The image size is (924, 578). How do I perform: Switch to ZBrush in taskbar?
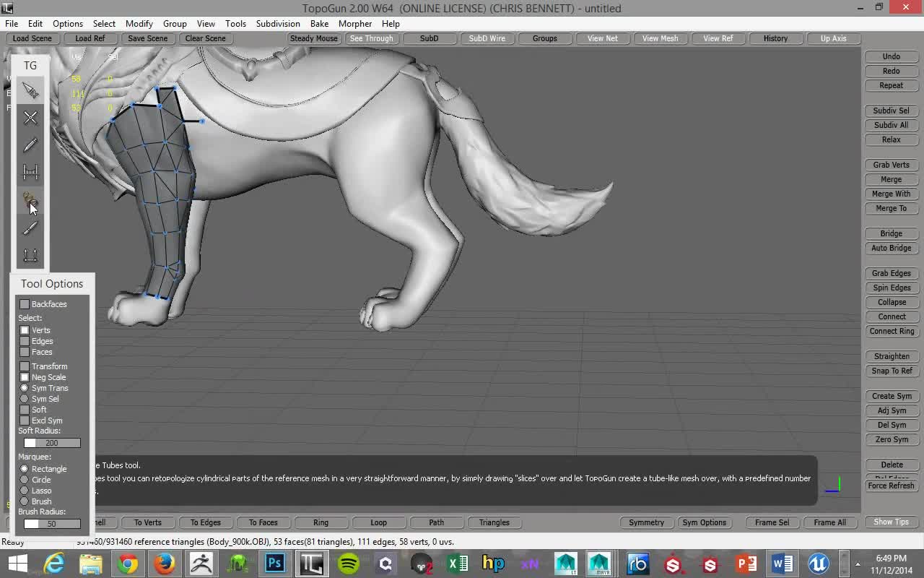201,564
